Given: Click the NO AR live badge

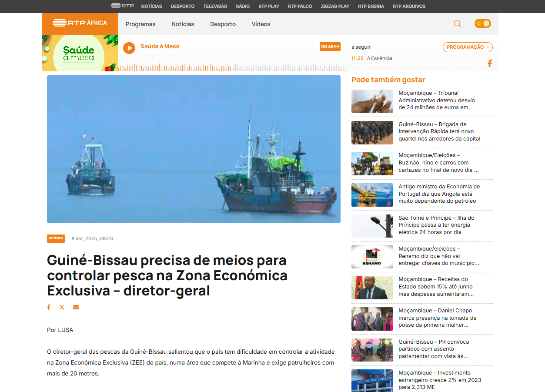Looking at the screenshot, I should coord(330,47).
